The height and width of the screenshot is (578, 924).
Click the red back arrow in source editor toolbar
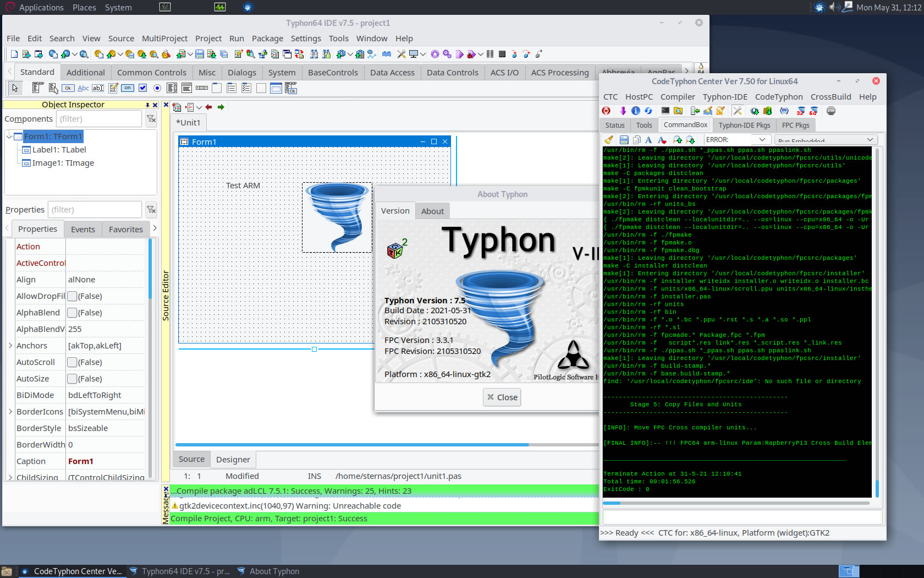tap(209, 107)
